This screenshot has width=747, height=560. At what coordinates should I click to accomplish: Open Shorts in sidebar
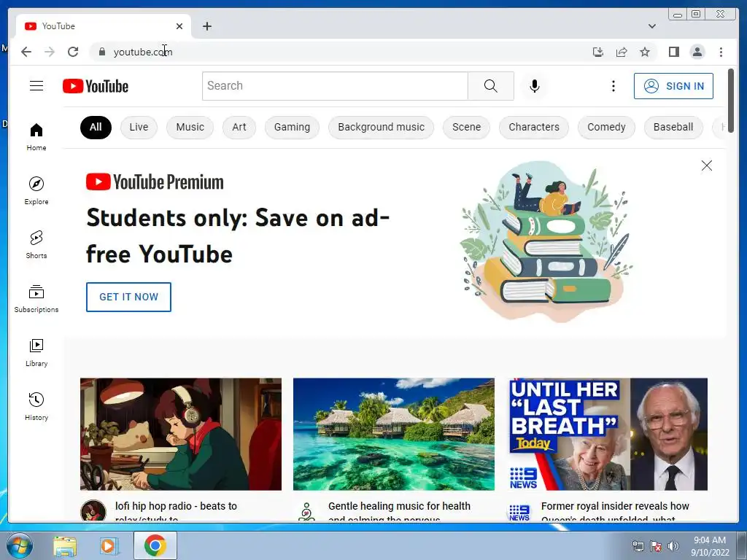(36, 244)
